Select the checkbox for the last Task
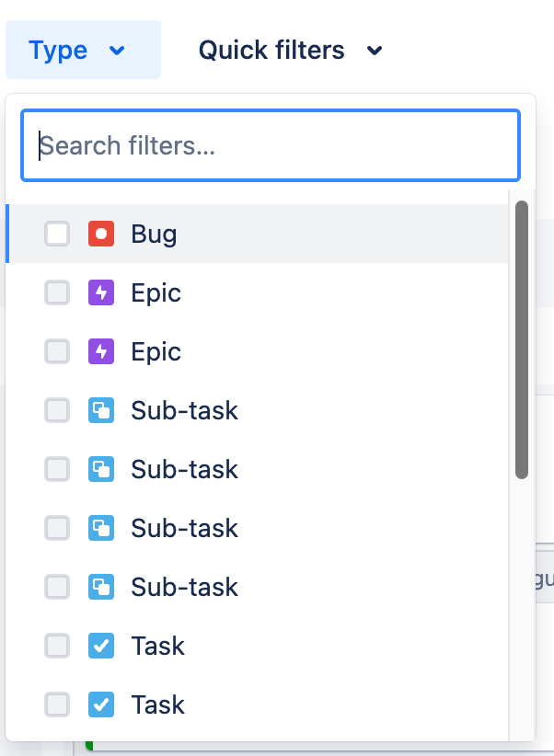554x756 pixels. tap(57, 704)
